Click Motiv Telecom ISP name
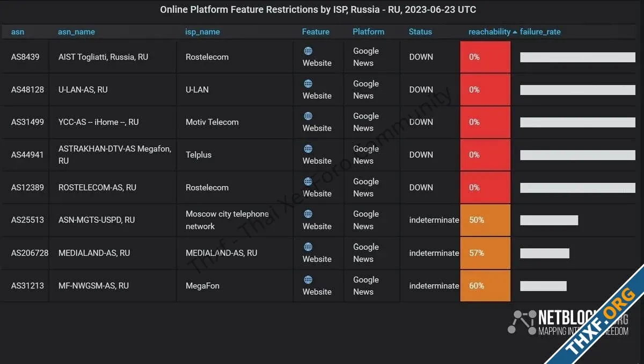Viewport: 644px width, 364px height. [212, 122]
